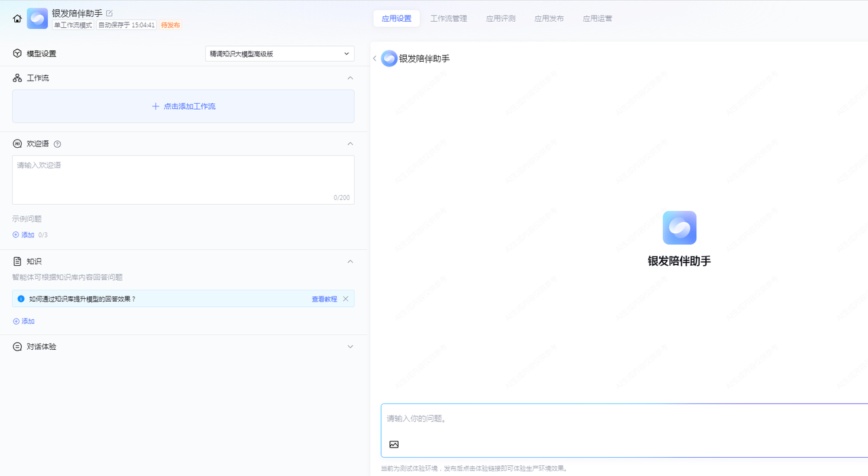
Task: Click the app avatar icon in header
Action: pos(37,18)
